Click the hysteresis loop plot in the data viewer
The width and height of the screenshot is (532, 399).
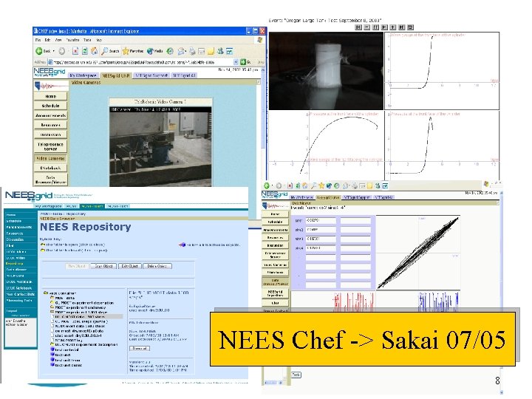[418, 253]
